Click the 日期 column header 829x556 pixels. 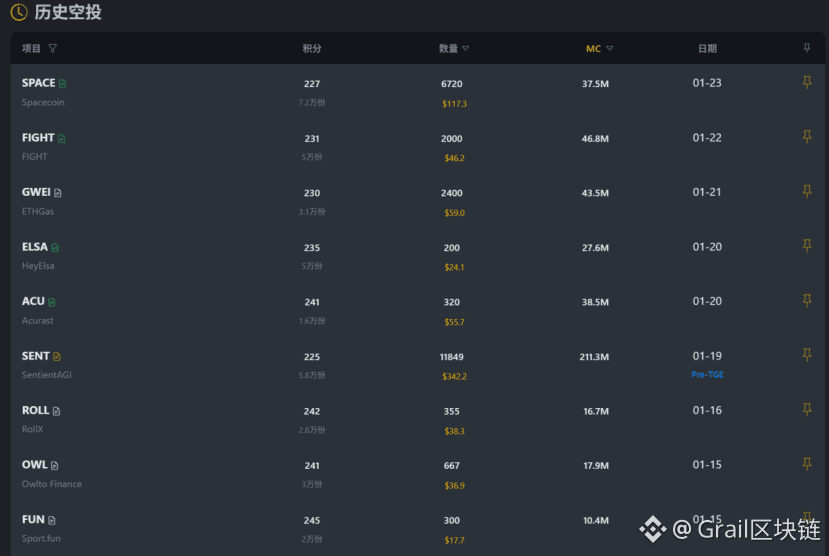pos(707,48)
